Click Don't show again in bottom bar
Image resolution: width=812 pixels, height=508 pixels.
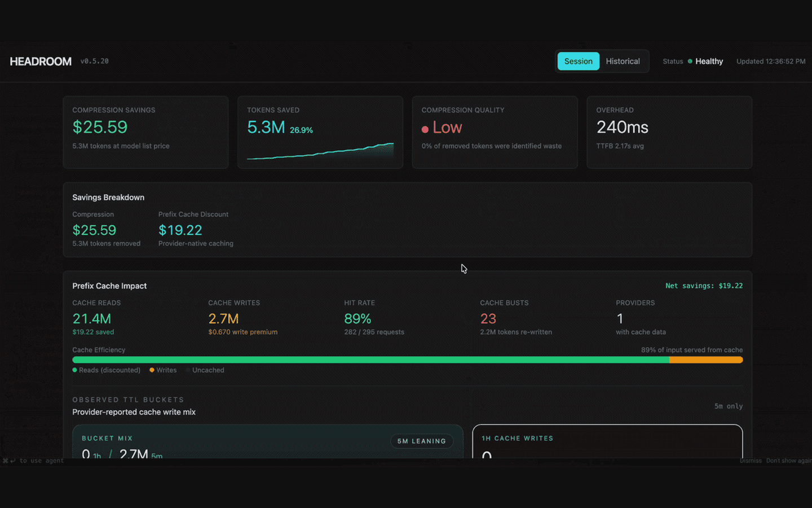pyautogui.click(x=788, y=461)
